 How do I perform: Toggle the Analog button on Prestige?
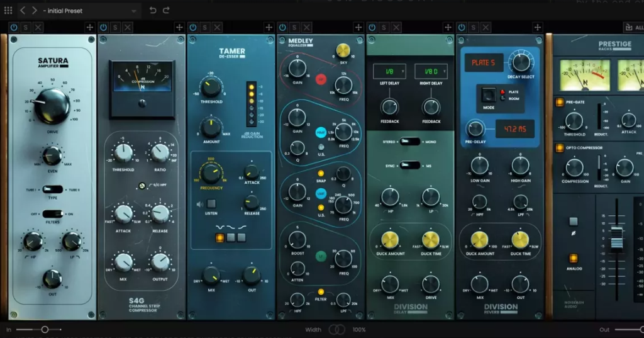pos(574,258)
